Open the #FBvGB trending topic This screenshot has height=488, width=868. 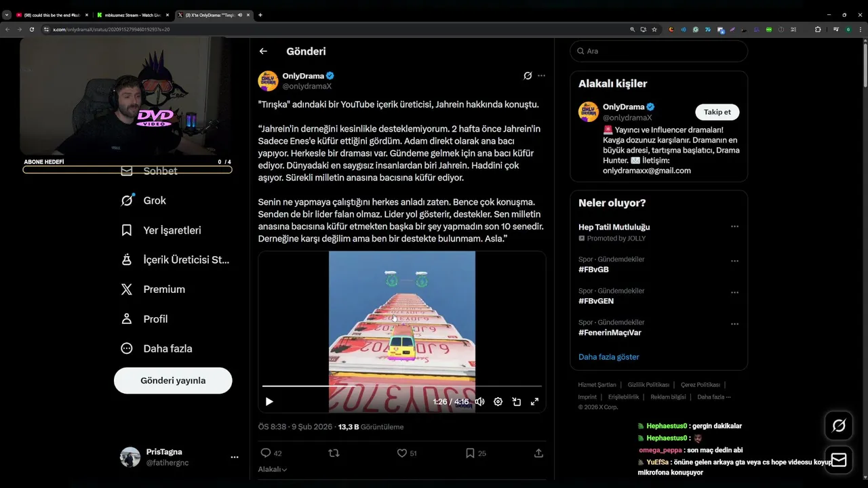coord(593,270)
